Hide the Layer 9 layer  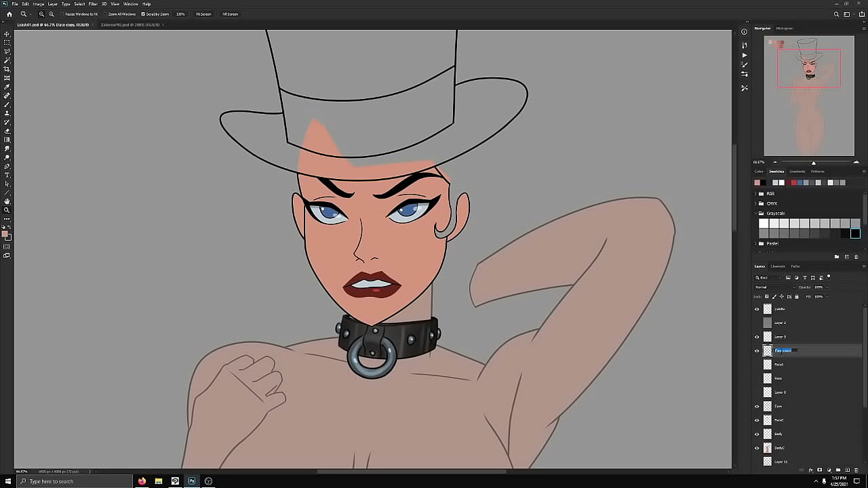click(x=757, y=337)
